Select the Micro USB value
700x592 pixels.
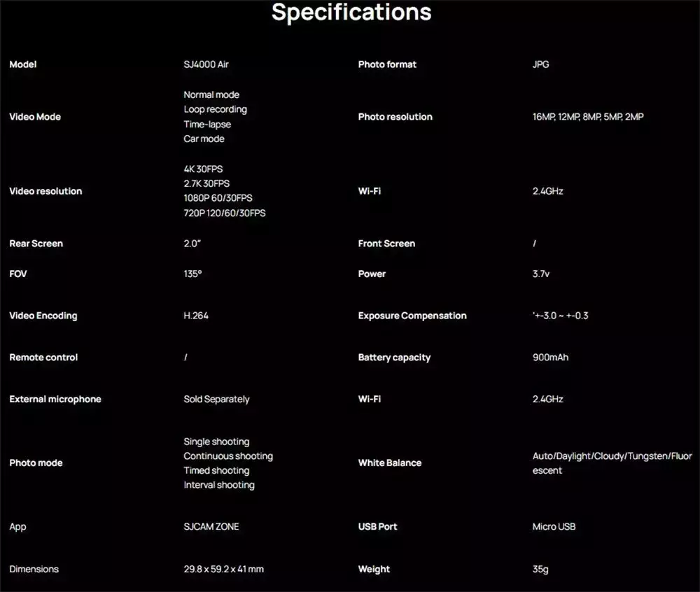554,526
